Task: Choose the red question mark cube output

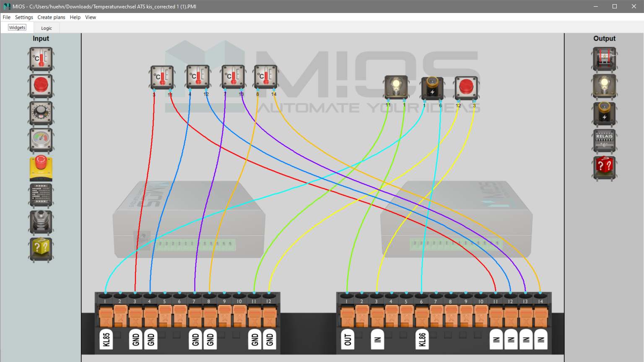Action: (x=604, y=168)
